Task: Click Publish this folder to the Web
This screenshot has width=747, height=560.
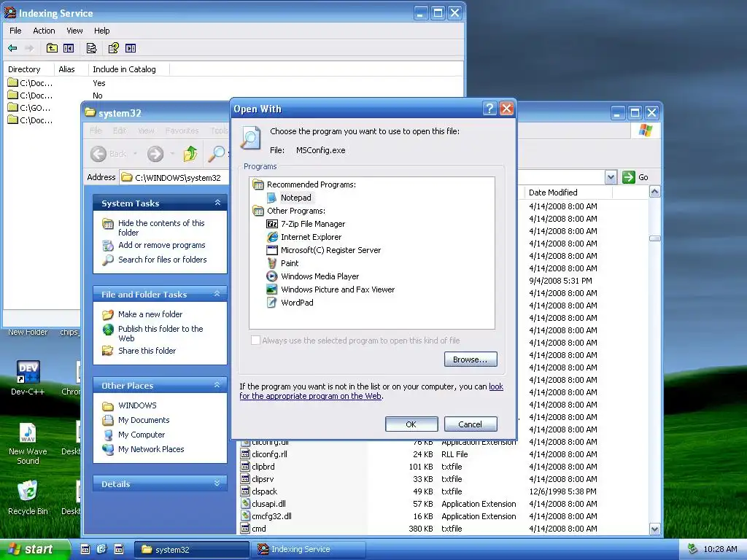Action: point(160,333)
